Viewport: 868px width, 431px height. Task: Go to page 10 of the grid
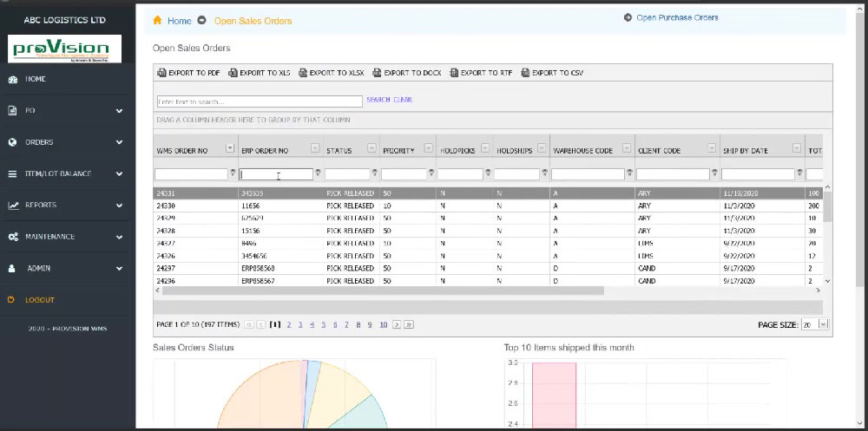point(383,325)
